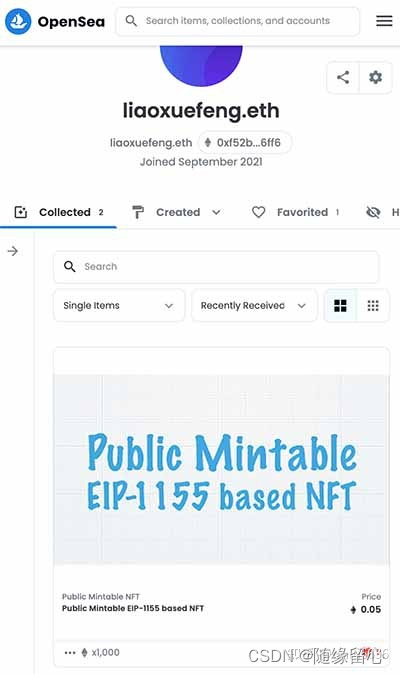The width and height of the screenshot is (400, 674).
Task: Click the Favorited heart icon
Action: point(258,212)
